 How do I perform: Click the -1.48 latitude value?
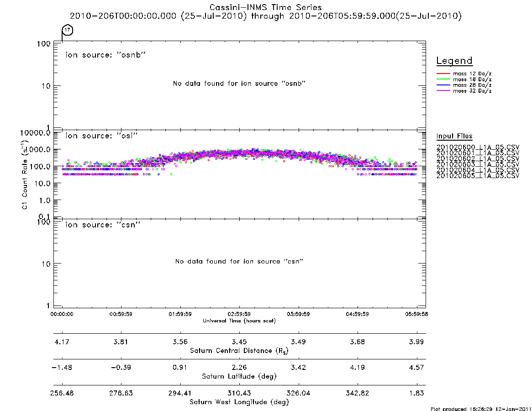click(x=62, y=368)
